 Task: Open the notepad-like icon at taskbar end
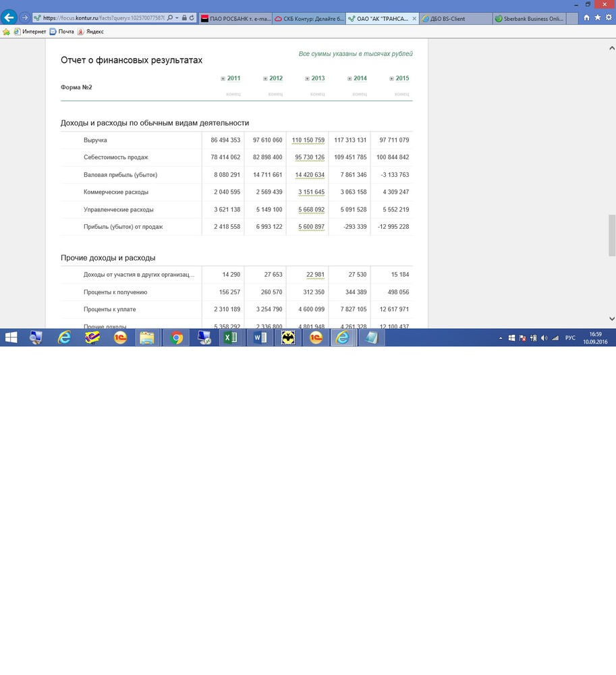pos(371,338)
